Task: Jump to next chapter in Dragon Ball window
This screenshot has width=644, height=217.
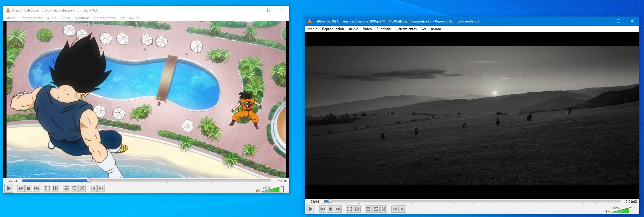Action: click(101, 188)
